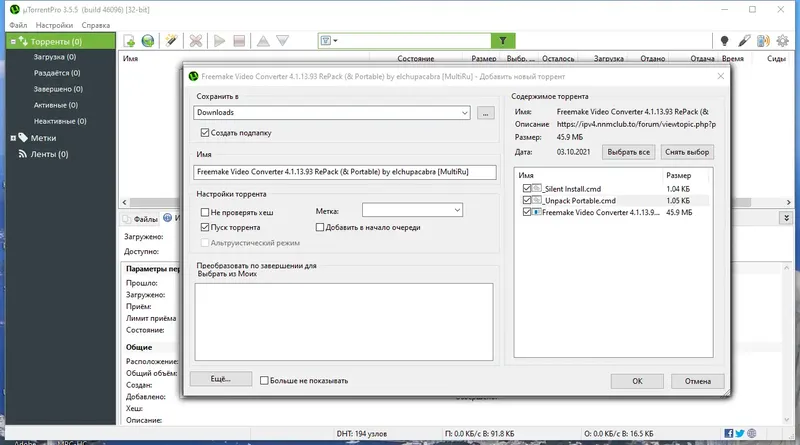Collapse the Торренты tree node
Image resolution: width=800 pixels, height=445 pixels.
tap(13, 41)
